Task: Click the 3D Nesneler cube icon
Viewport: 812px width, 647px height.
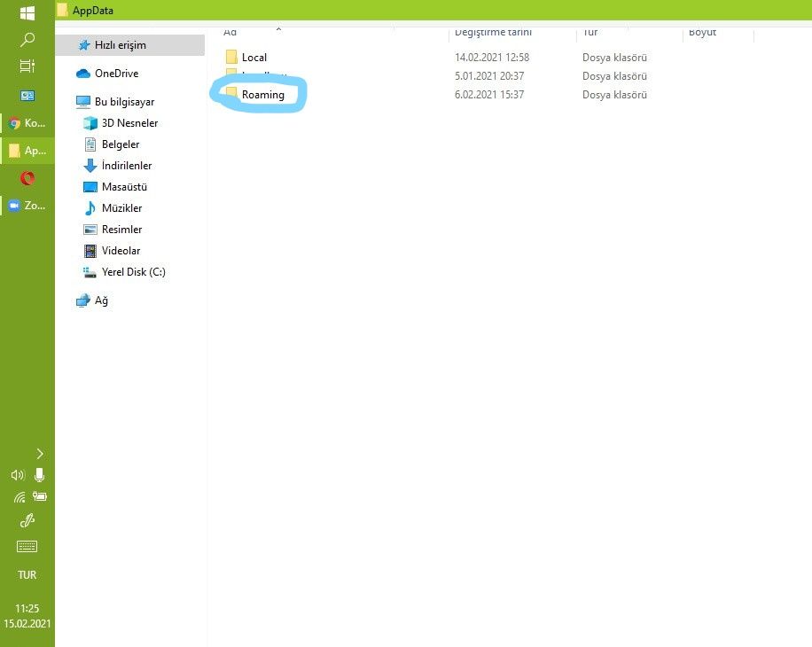Action: click(90, 123)
